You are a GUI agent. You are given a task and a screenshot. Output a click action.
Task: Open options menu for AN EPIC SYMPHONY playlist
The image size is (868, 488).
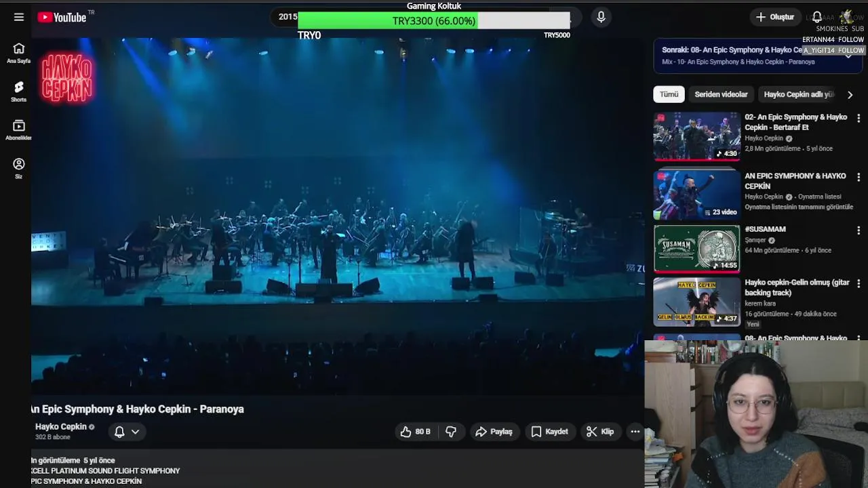point(859,177)
